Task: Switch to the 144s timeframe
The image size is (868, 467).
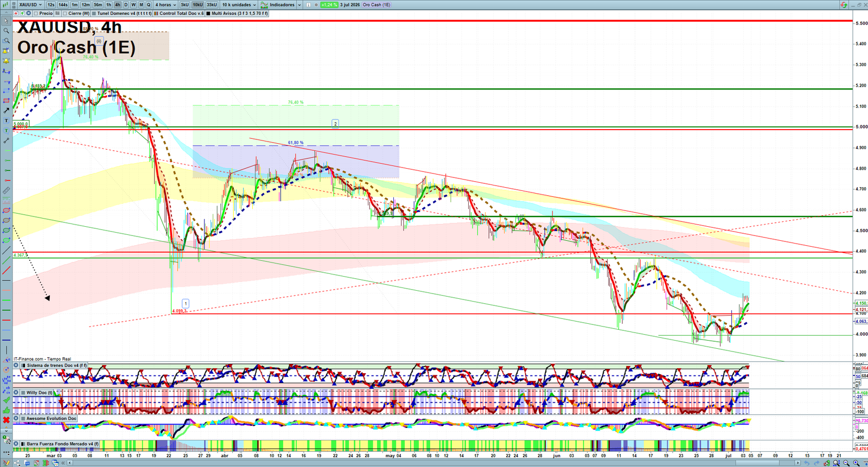Action: [x=63, y=4]
